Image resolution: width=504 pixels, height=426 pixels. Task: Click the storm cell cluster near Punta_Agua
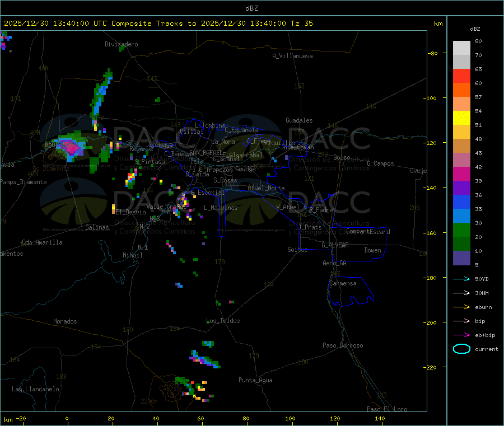tap(194, 388)
